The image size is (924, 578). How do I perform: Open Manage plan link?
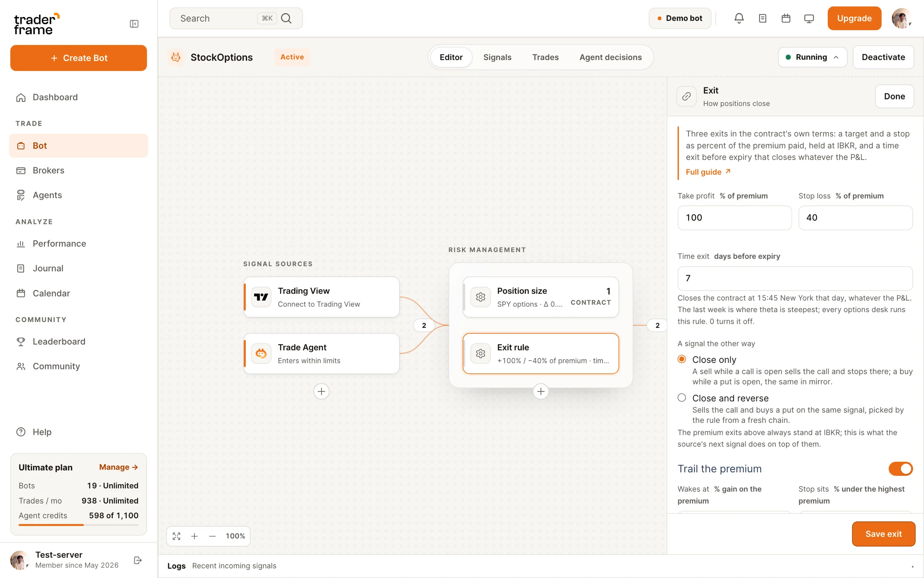[118, 467]
